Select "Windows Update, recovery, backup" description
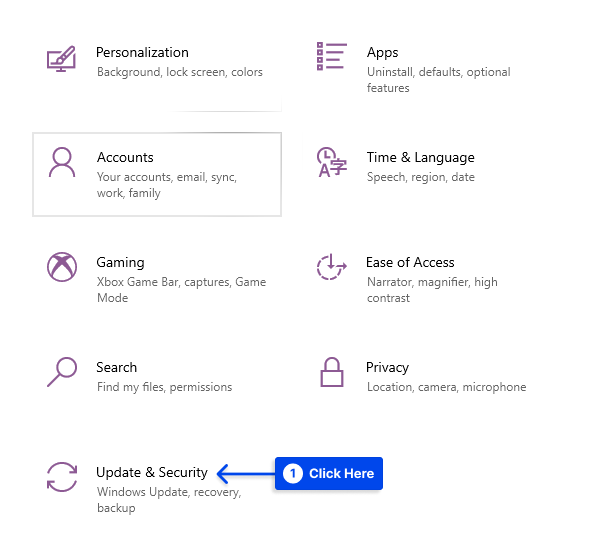609x545 pixels. coord(169,500)
